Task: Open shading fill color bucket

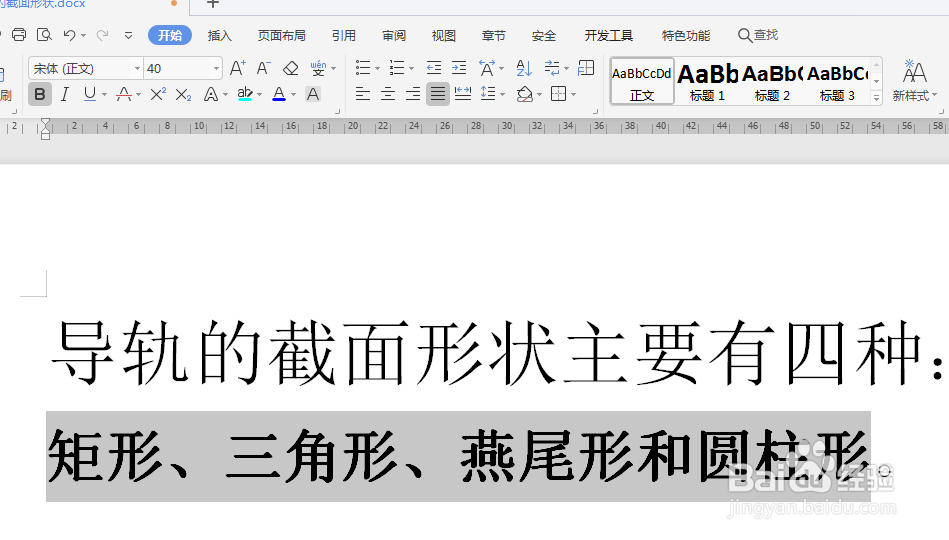Action: tap(525, 94)
